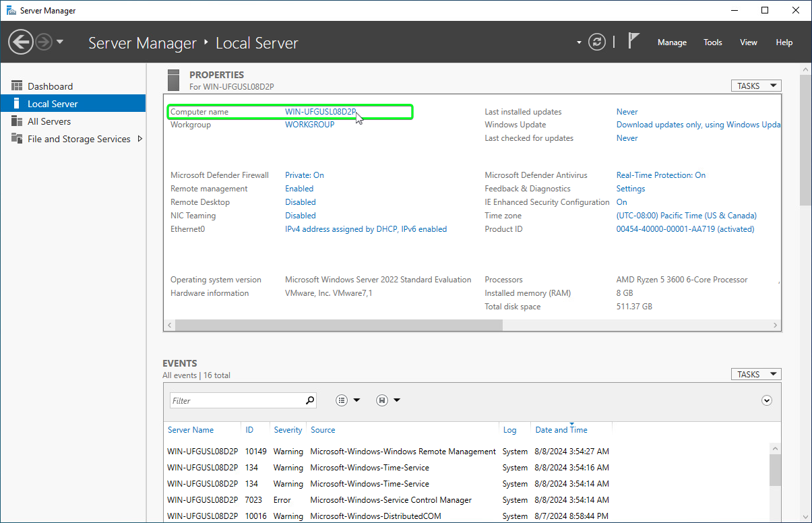The width and height of the screenshot is (812, 523).
Task: Click the Product ID activation link
Action: click(685, 229)
